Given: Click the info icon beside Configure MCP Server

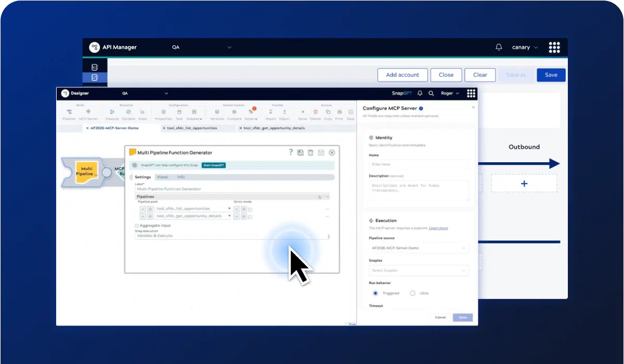Looking at the screenshot, I should pos(421,109).
